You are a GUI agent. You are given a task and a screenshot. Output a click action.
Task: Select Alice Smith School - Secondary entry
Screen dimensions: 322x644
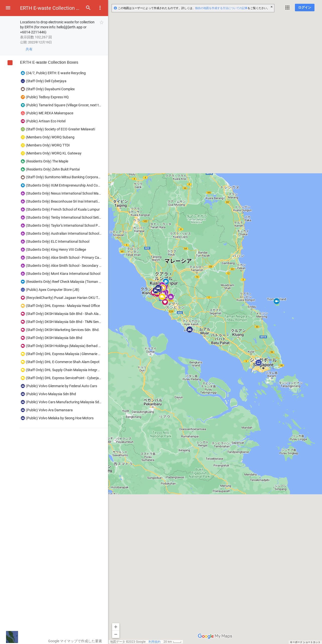61,266
